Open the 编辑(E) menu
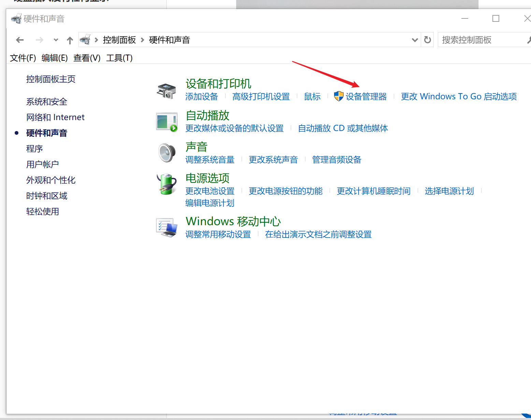 pyautogui.click(x=55, y=58)
